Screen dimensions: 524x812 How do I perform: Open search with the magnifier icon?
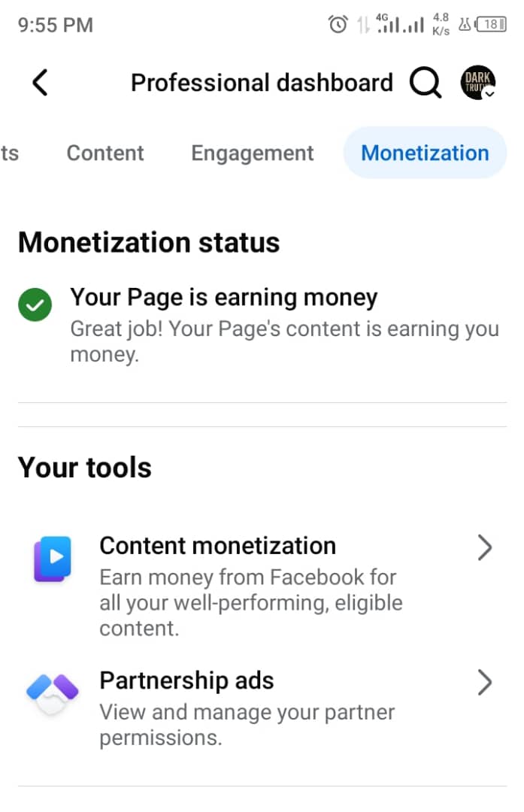point(426,83)
